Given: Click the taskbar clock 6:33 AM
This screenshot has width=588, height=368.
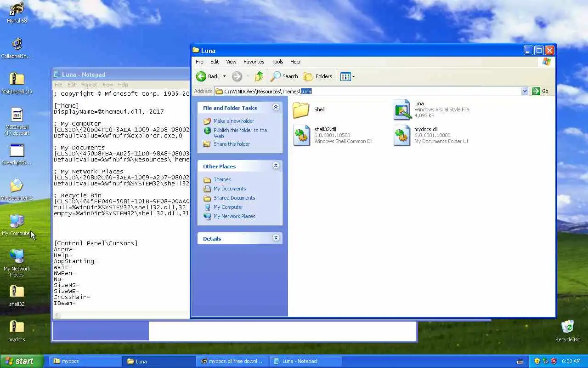Looking at the screenshot, I should pyautogui.click(x=571, y=361).
